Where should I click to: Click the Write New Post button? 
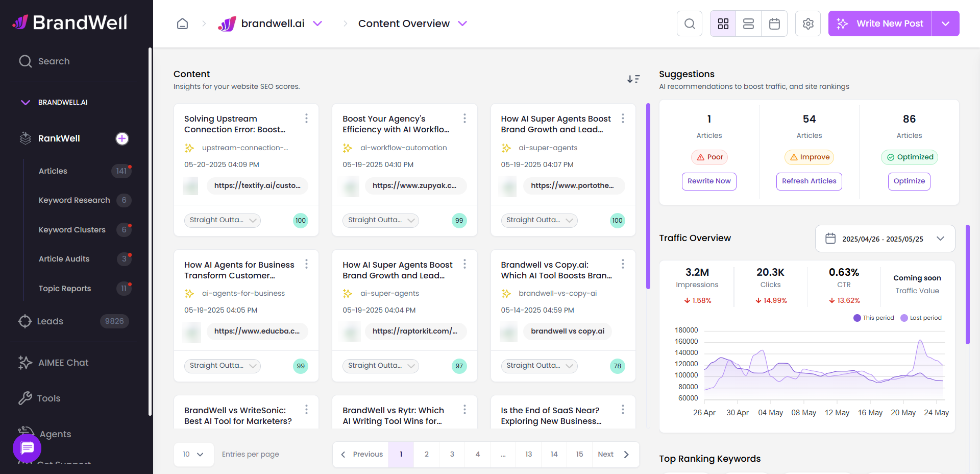pos(880,23)
